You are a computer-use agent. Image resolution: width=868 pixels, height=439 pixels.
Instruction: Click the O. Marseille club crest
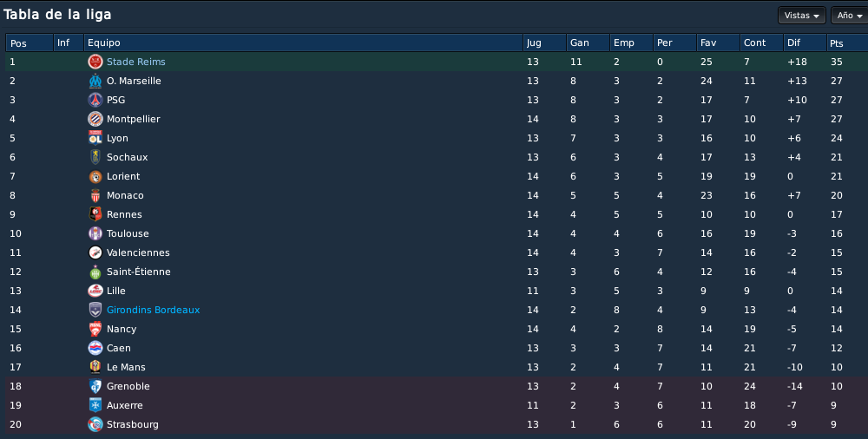coord(95,81)
